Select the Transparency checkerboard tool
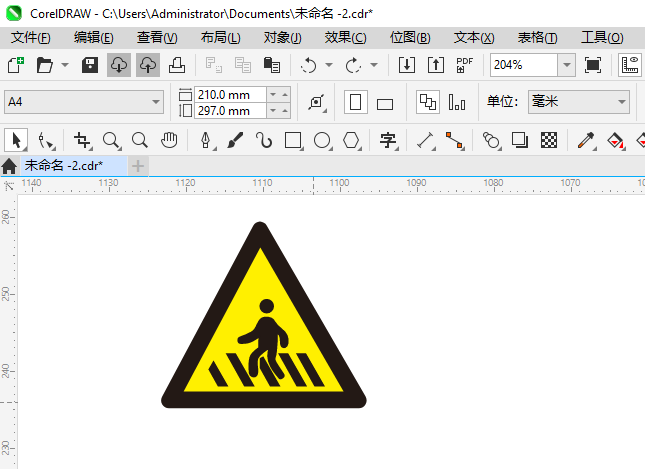The image size is (645, 469). (x=549, y=141)
